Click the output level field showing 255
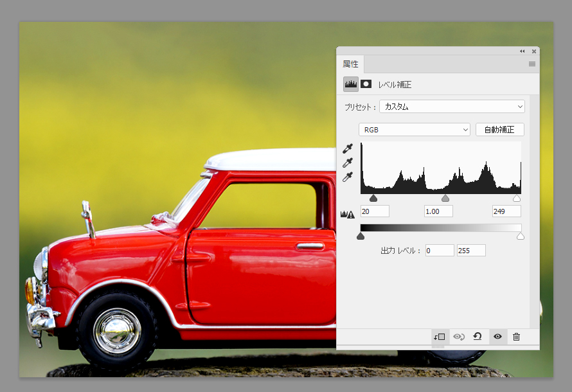Image resolution: width=572 pixels, height=392 pixels. coord(471,251)
